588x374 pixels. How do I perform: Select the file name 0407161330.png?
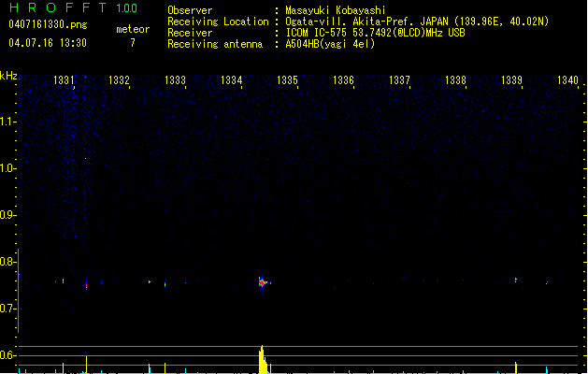pos(48,24)
